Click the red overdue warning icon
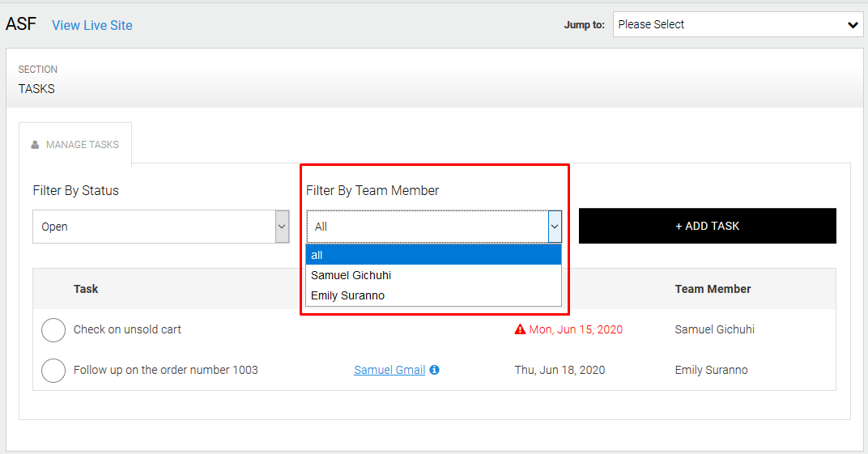Image resolution: width=868 pixels, height=454 pixels. pyautogui.click(x=520, y=329)
